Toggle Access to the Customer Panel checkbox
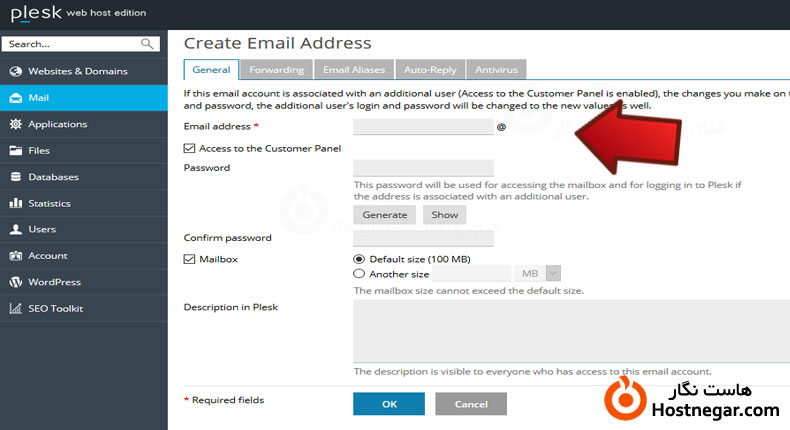Viewport: 790px width, 430px height. point(190,148)
